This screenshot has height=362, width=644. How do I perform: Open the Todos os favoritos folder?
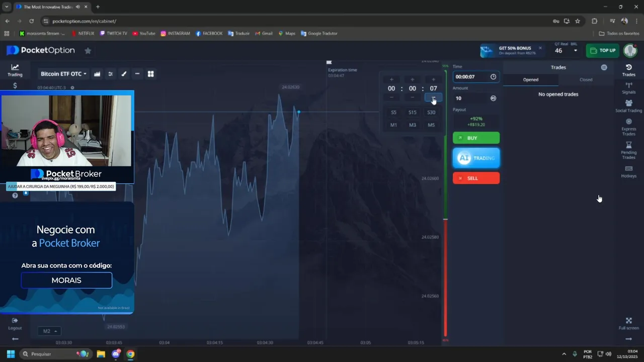619,34
